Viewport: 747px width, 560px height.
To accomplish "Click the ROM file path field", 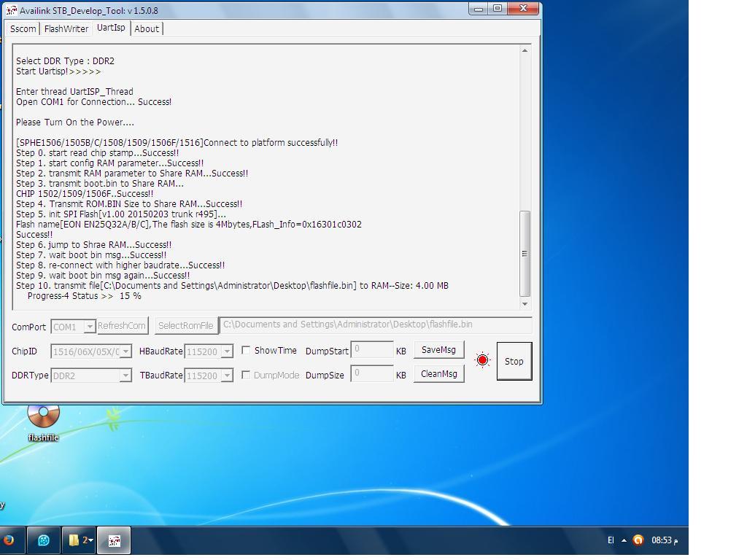I will click(x=376, y=324).
